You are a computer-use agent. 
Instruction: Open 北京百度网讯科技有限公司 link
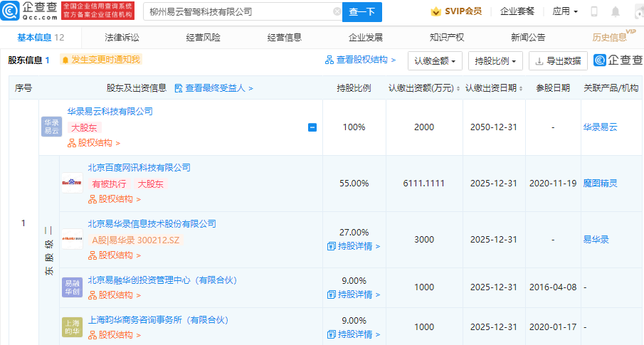(x=139, y=168)
